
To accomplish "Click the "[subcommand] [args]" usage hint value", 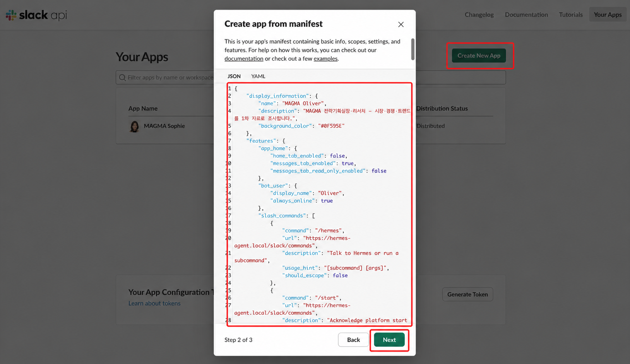I will (x=355, y=268).
